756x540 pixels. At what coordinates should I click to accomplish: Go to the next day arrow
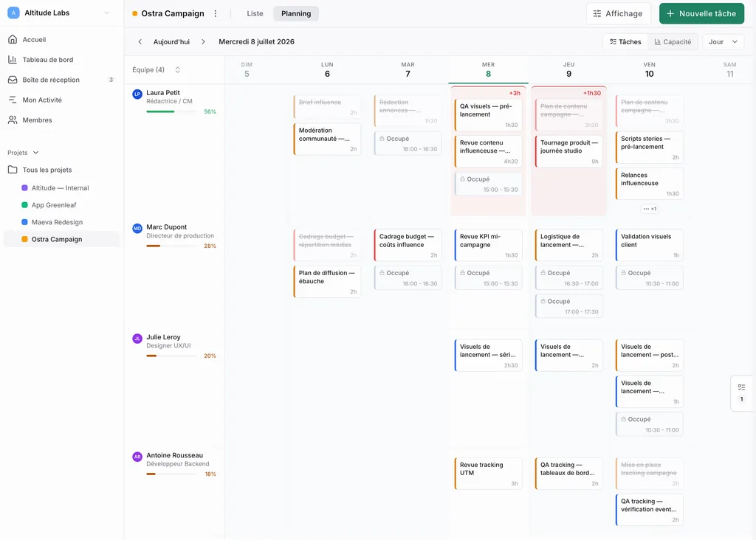(x=204, y=42)
